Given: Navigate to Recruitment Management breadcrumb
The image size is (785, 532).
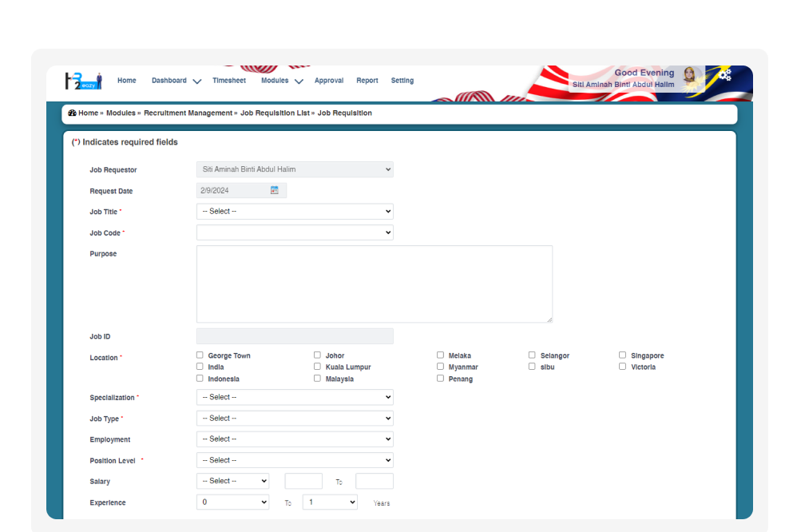Looking at the screenshot, I should click(188, 113).
